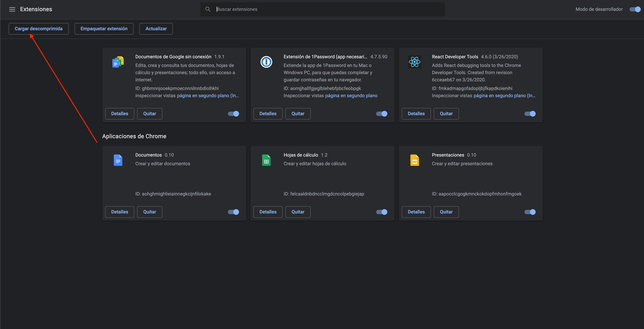Click the green Hojas de cálculo icon
Screen dimensions: 644x329
pyautogui.click(x=266, y=160)
